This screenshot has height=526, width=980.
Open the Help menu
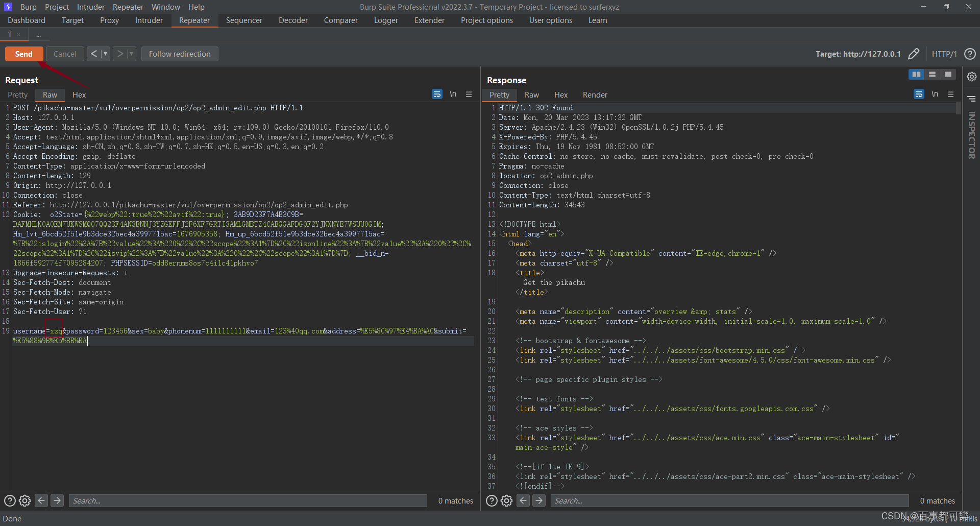pos(197,7)
